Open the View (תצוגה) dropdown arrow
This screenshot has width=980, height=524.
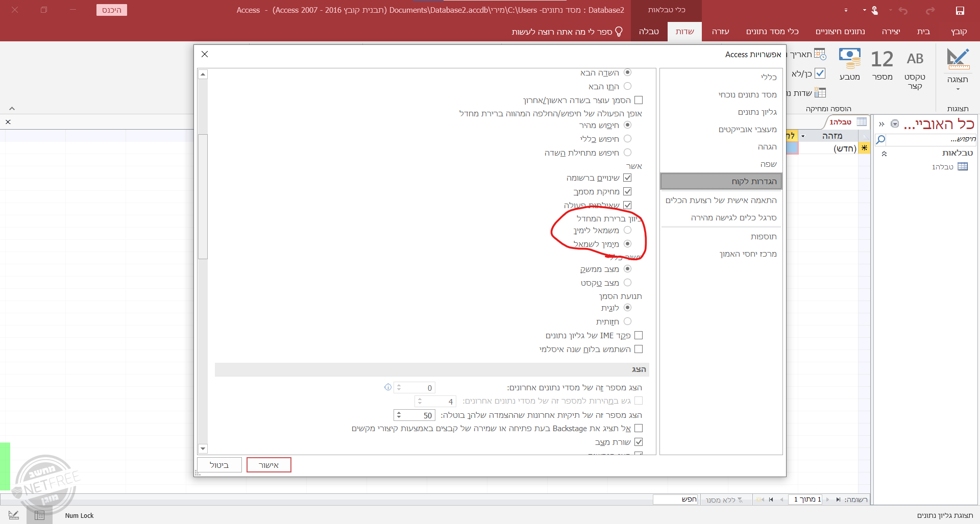click(x=958, y=89)
